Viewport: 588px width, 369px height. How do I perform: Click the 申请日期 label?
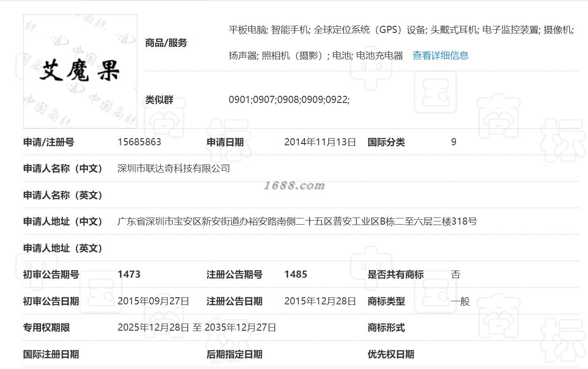225,142
